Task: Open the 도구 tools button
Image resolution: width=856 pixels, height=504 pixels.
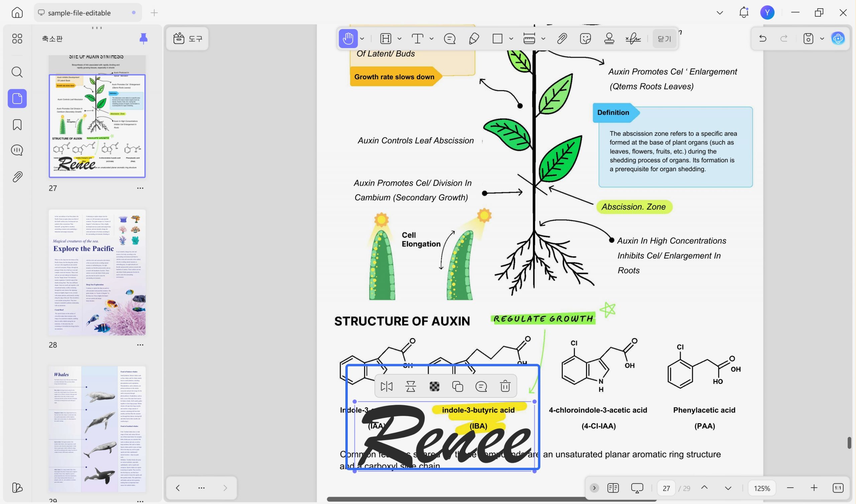Action: click(188, 38)
